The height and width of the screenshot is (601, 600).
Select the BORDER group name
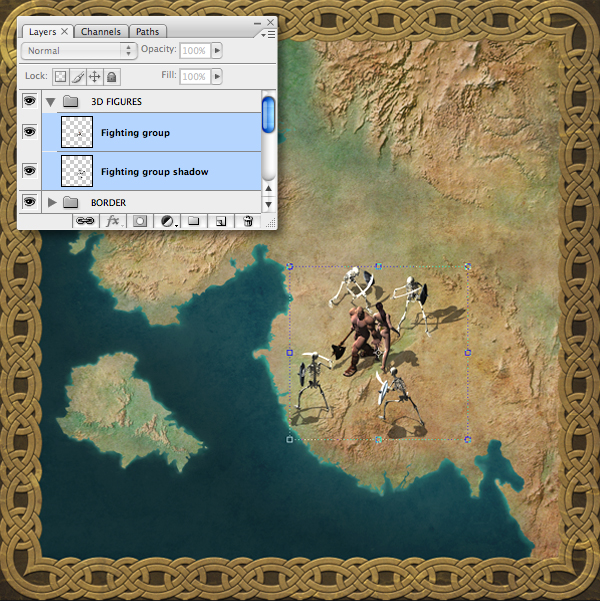(x=108, y=202)
